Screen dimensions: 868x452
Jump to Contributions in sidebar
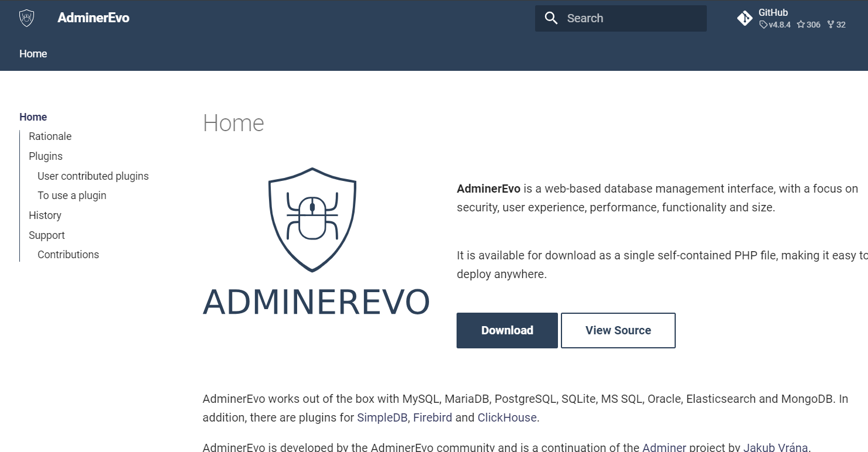click(x=68, y=255)
